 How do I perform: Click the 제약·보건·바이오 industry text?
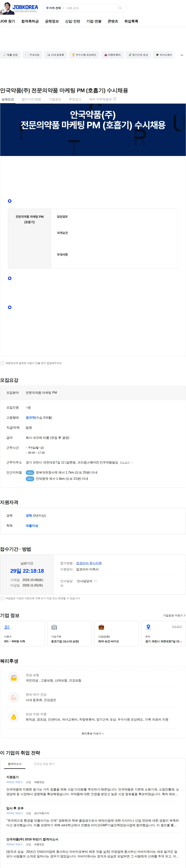click(x=108, y=641)
